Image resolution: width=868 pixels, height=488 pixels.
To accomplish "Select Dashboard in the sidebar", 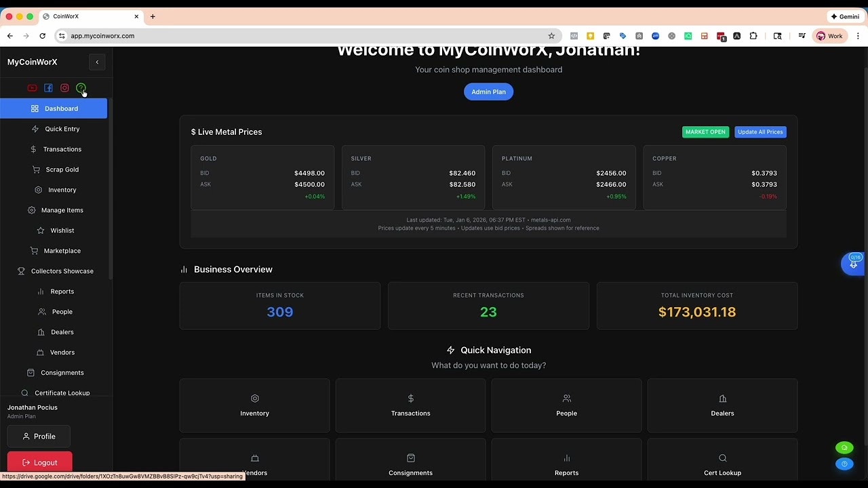I will tap(54, 108).
